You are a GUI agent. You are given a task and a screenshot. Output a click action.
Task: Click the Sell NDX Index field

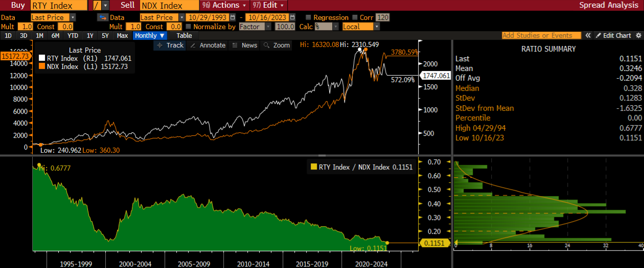(169, 6)
